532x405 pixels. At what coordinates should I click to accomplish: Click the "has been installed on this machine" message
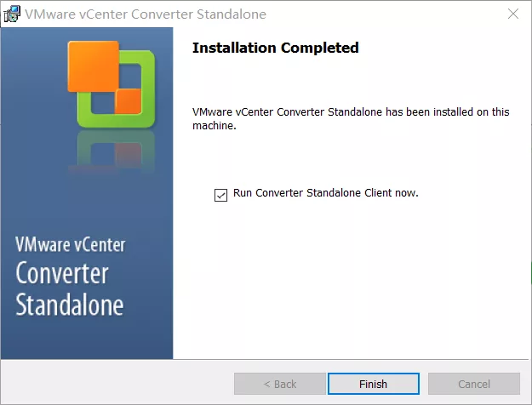351,118
